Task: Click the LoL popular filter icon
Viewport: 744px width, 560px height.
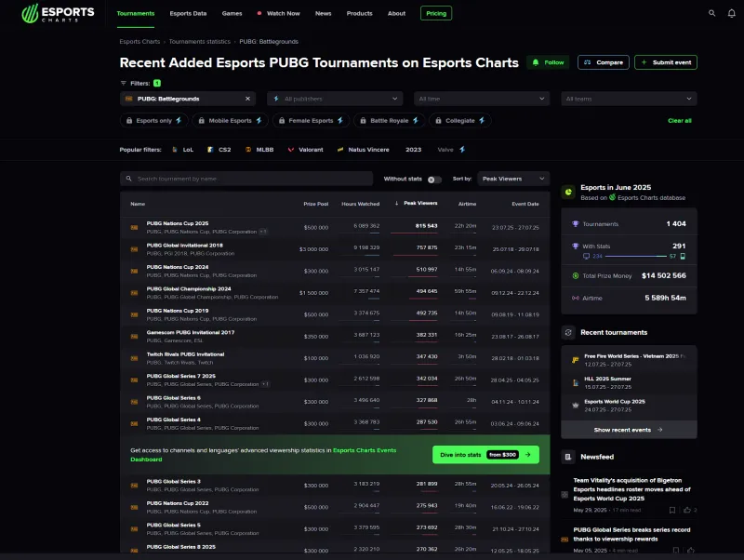Action: tap(175, 150)
